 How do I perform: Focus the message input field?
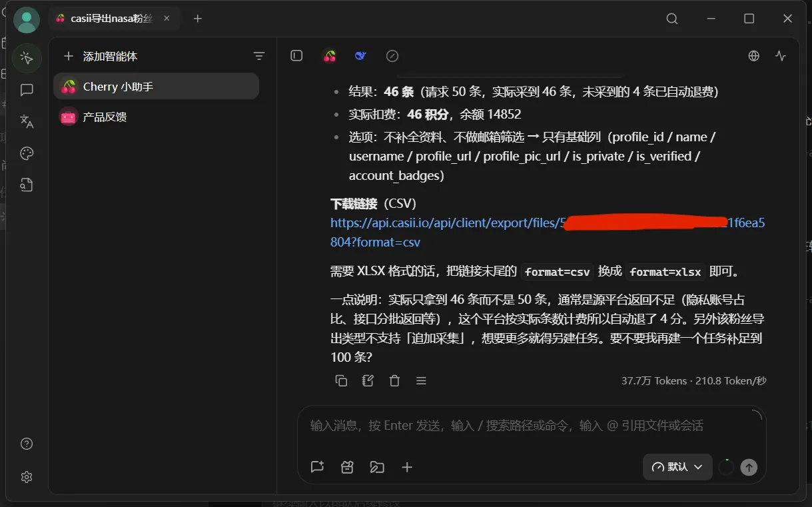click(x=532, y=425)
